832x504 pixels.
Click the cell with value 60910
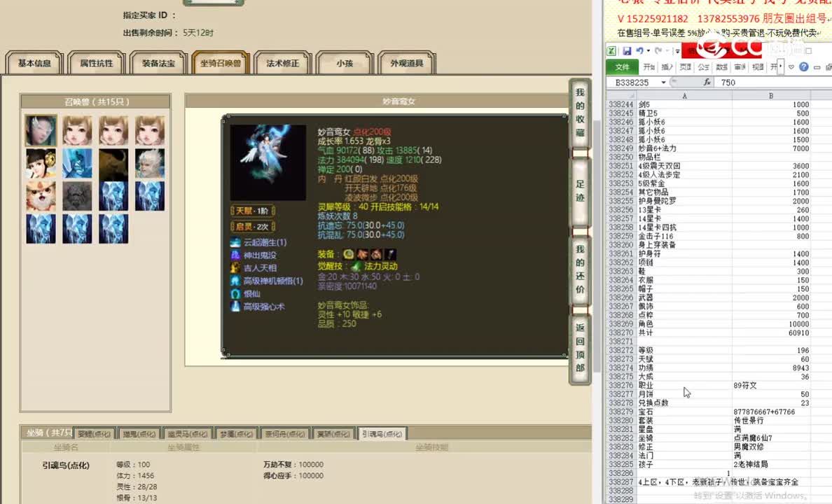771,332
